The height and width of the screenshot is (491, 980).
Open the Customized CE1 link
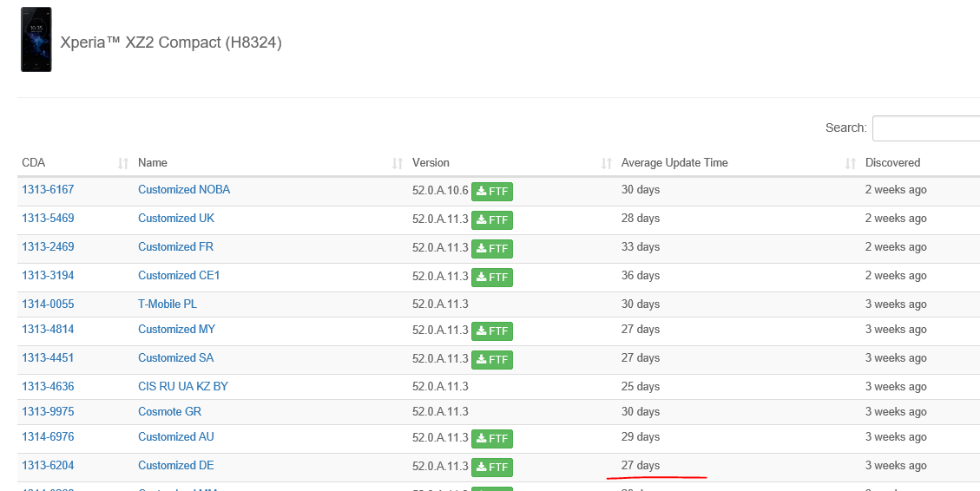tap(179, 276)
